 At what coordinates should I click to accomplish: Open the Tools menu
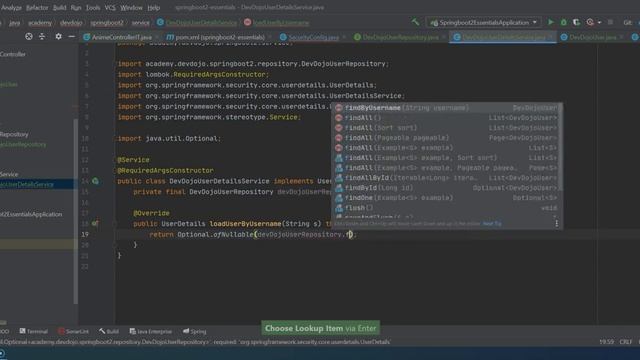coord(93,7)
